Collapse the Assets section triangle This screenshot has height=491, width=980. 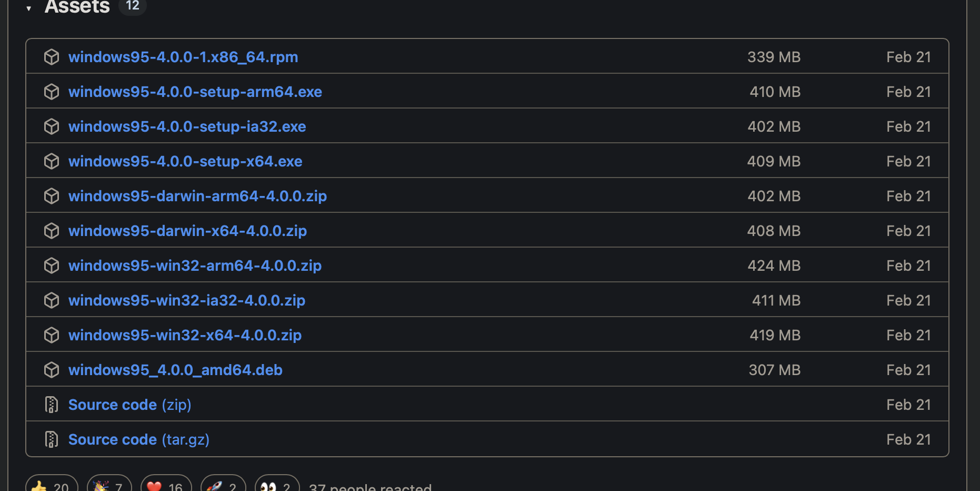tap(29, 8)
